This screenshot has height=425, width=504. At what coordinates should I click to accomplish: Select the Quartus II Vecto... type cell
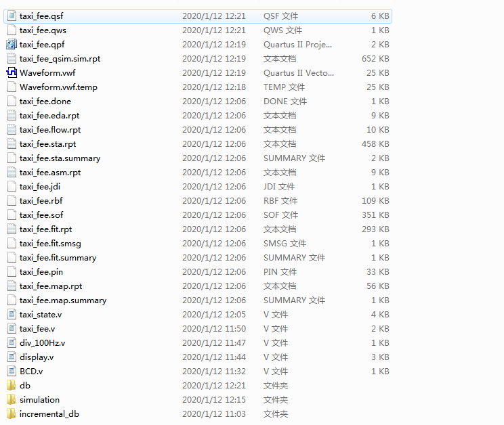(x=299, y=73)
